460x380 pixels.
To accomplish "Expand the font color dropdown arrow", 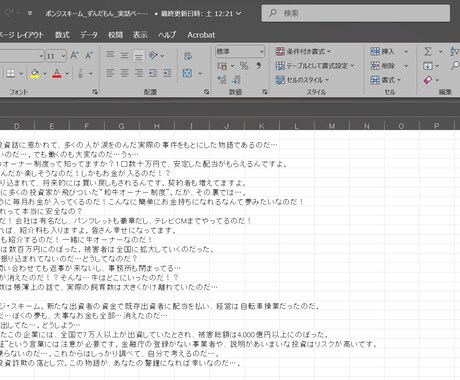I will point(67,73).
